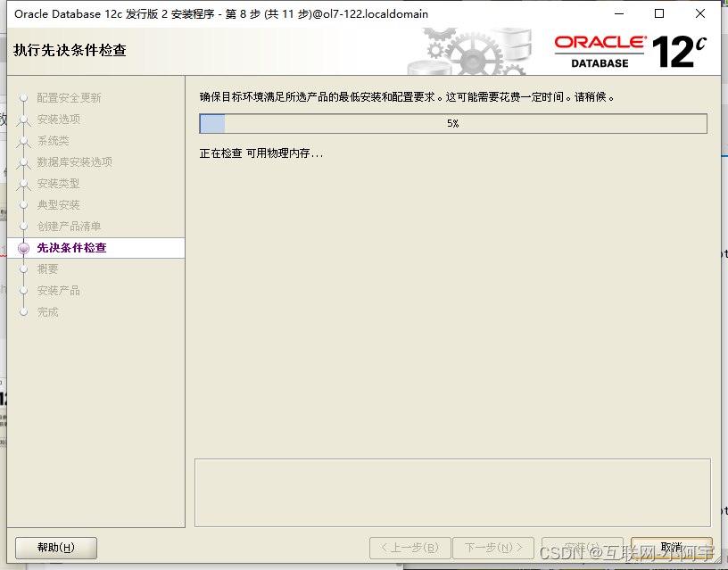
Task: Minimize the installer window
Action: pos(619,14)
